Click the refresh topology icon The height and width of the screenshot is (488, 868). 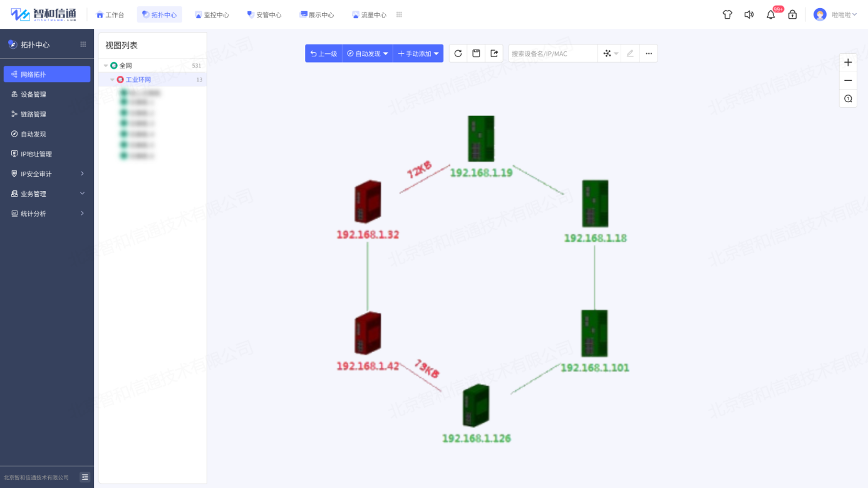pos(458,53)
